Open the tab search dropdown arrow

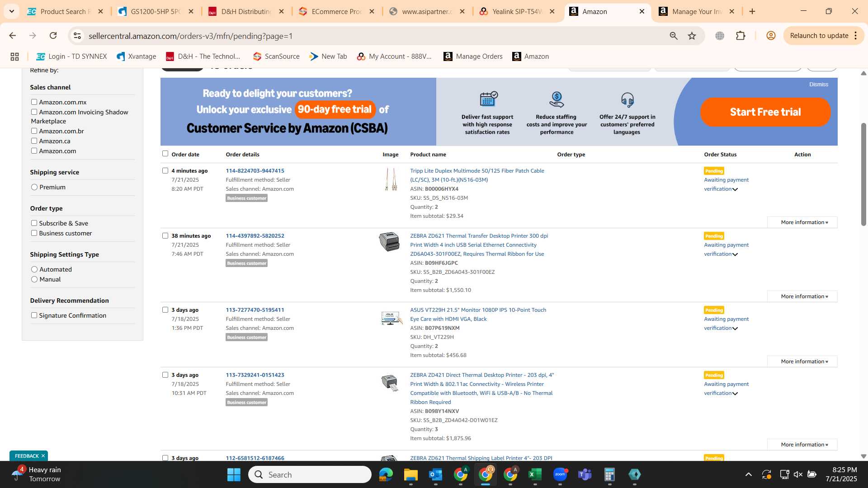click(12, 11)
